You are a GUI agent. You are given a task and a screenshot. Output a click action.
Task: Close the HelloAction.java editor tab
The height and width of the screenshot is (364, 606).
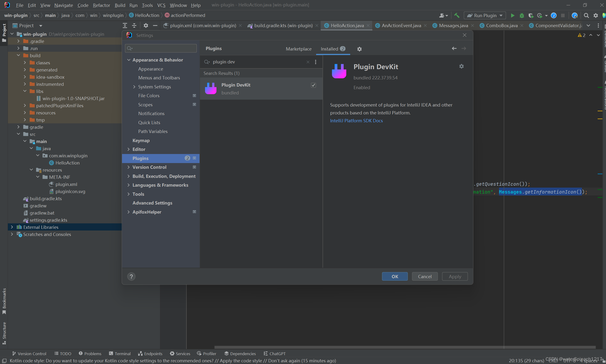click(368, 26)
